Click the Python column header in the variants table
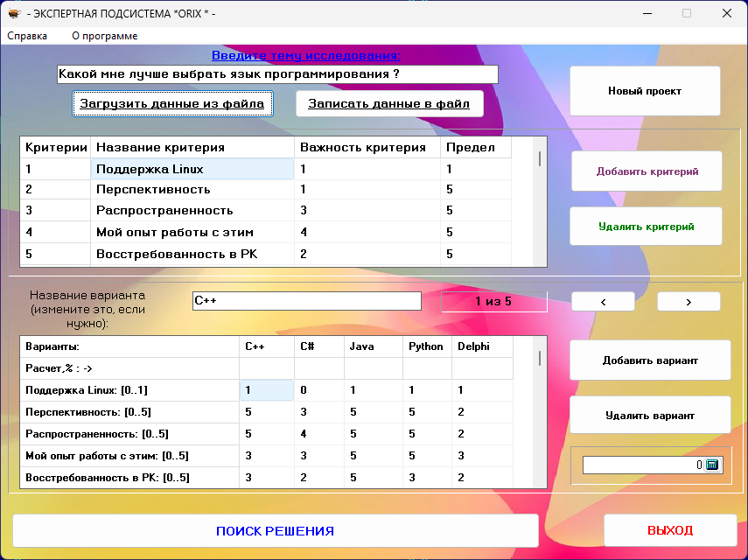This screenshot has height=560, width=748. tap(428, 346)
